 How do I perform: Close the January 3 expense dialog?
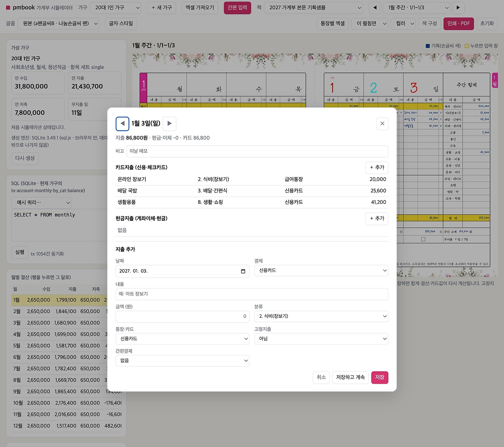tap(382, 124)
